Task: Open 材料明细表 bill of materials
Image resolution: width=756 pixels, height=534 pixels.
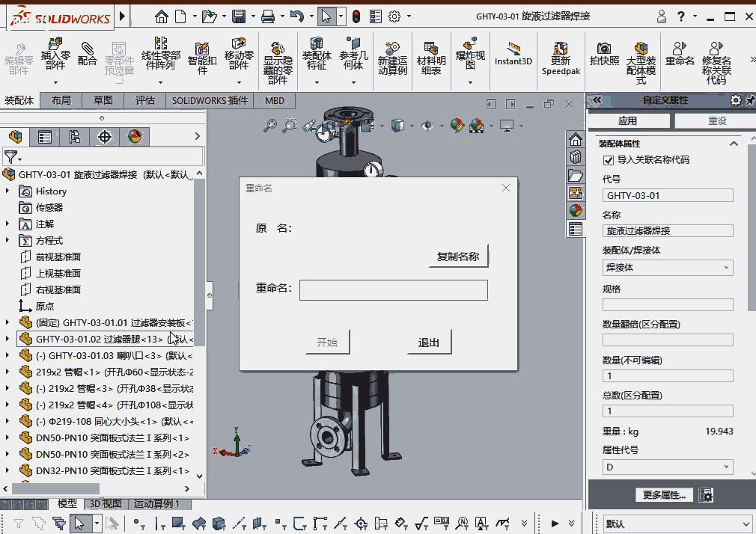Action: click(431, 59)
